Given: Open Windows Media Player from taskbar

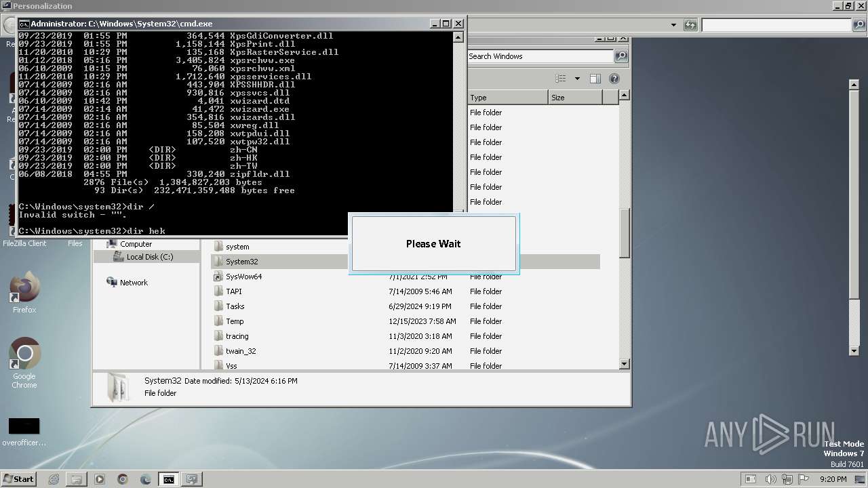Looking at the screenshot, I should (100, 479).
